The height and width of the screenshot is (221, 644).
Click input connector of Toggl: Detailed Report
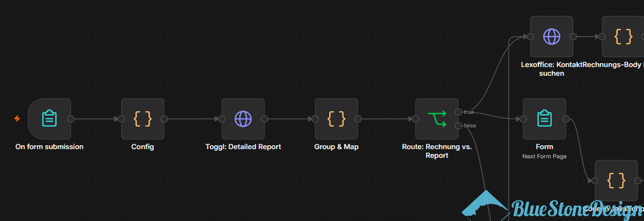(221, 119)
